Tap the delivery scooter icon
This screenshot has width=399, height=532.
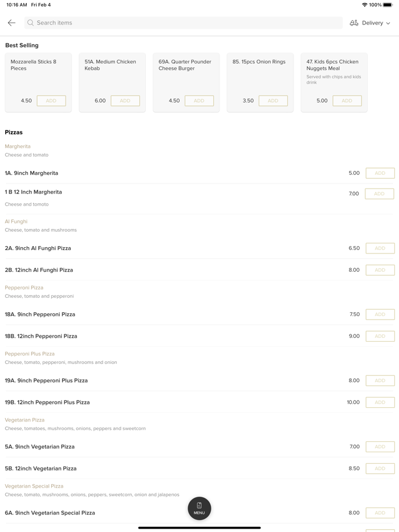354,23
